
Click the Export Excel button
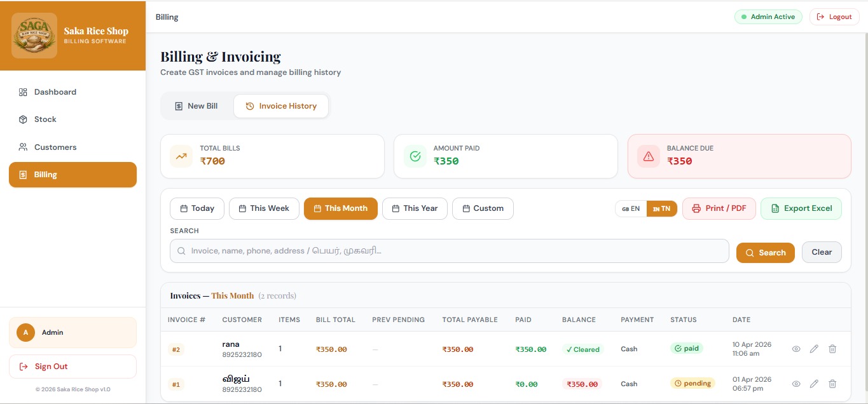point(801,208)
